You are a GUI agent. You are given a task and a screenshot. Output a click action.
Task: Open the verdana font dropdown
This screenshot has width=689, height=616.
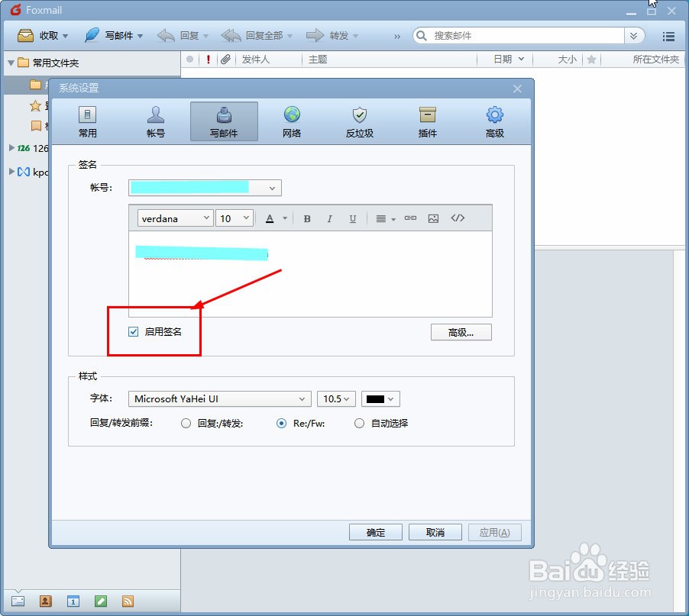[x=174, y=218]
